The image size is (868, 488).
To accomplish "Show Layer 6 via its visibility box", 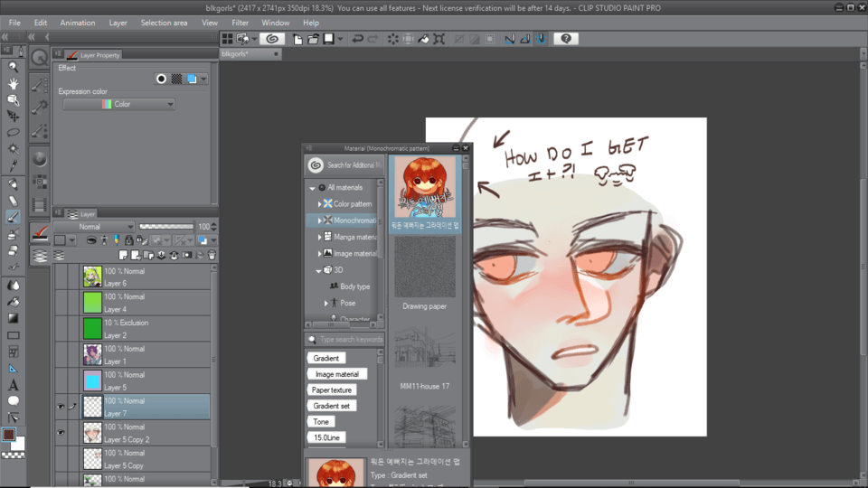I will 61,277.
